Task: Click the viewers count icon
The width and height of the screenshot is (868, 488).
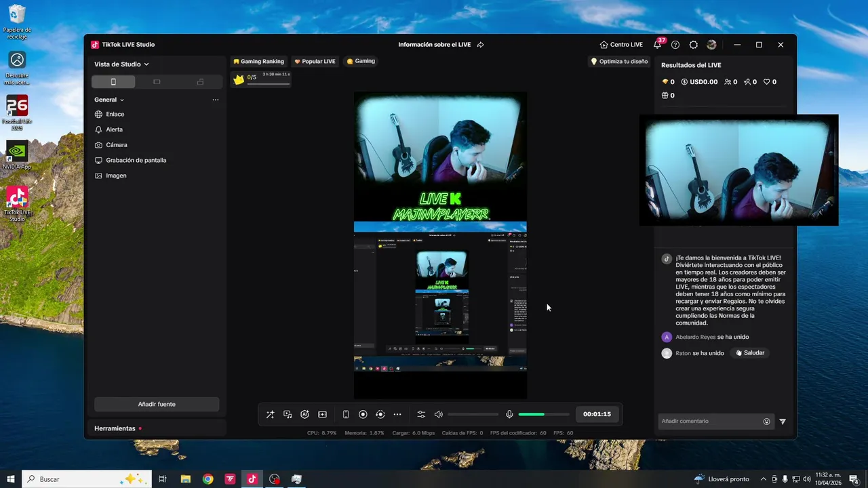Action: pos(730,82)
